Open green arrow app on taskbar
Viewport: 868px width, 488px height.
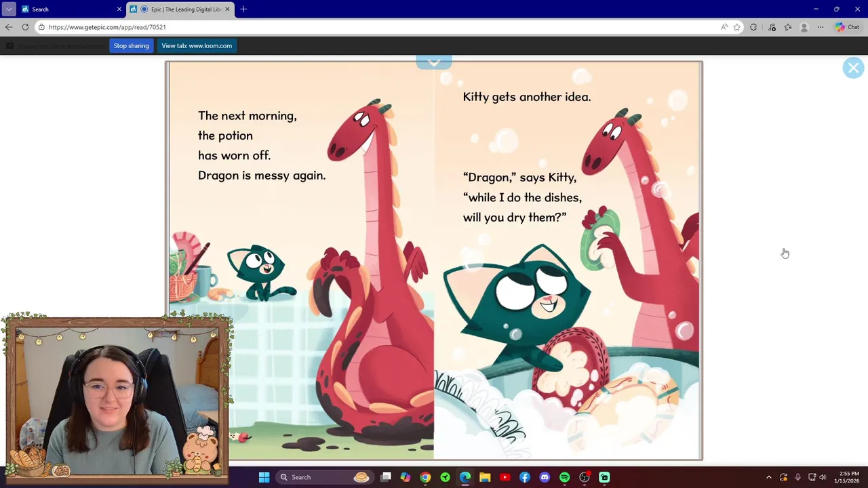pyautogui.click(x=445, y=477)
